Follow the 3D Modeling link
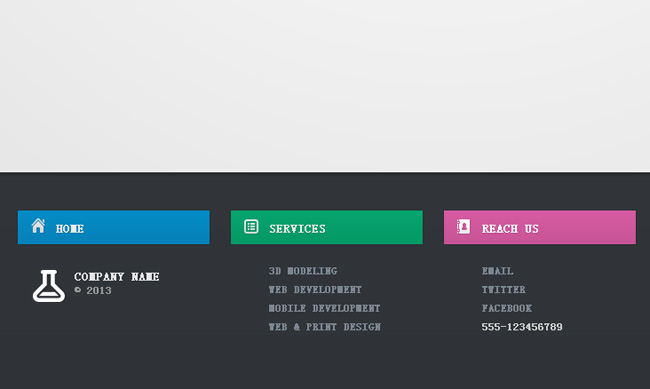650x389 pixels. 303,271
